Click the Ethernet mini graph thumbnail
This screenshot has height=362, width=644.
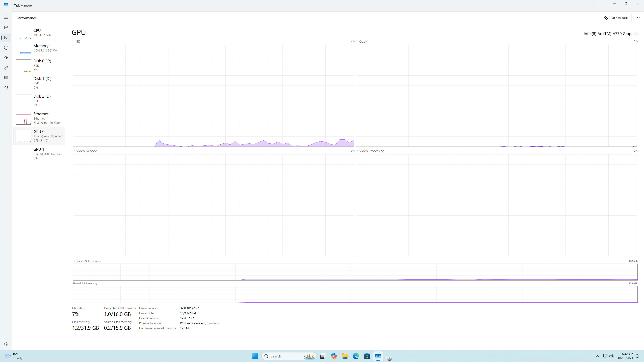click(23, 118)
